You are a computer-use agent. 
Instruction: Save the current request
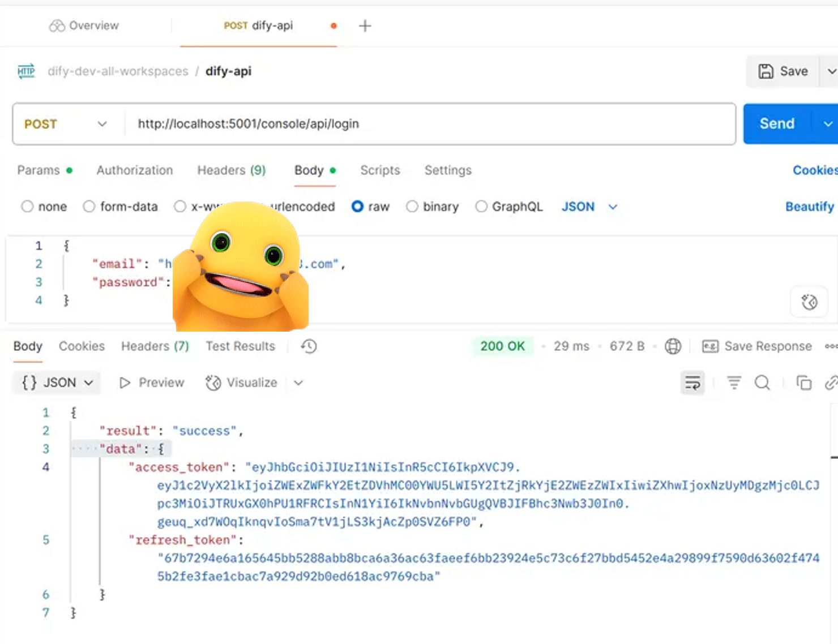click(x=783, y=71)
